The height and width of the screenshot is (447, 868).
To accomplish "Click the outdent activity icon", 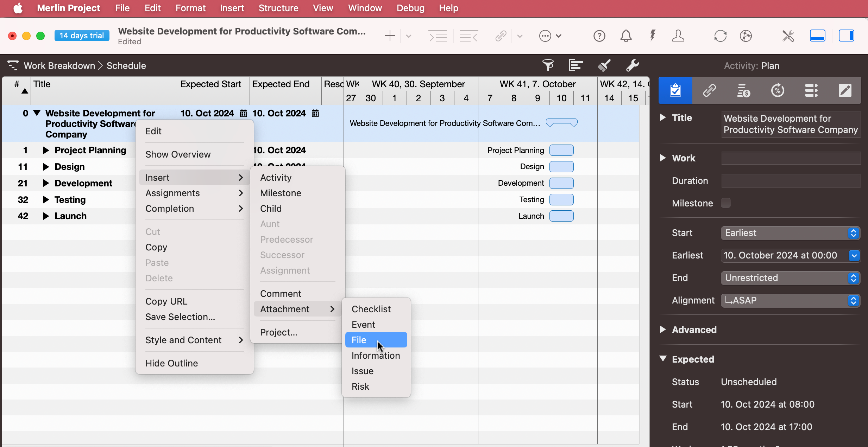I will click(x=468, y=36).
